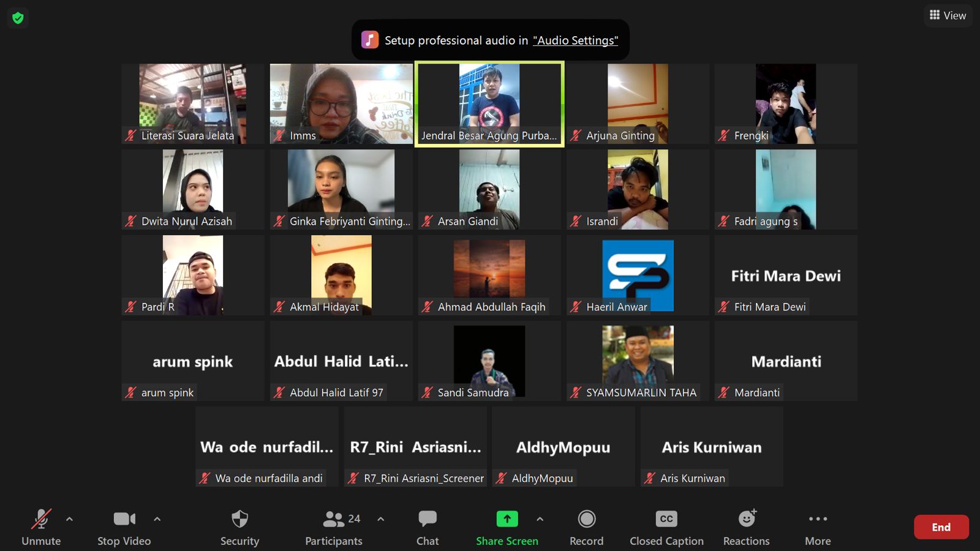980x551 pixels.
Task: Click the music note icon in audio banner
Action: coord(369,40)
